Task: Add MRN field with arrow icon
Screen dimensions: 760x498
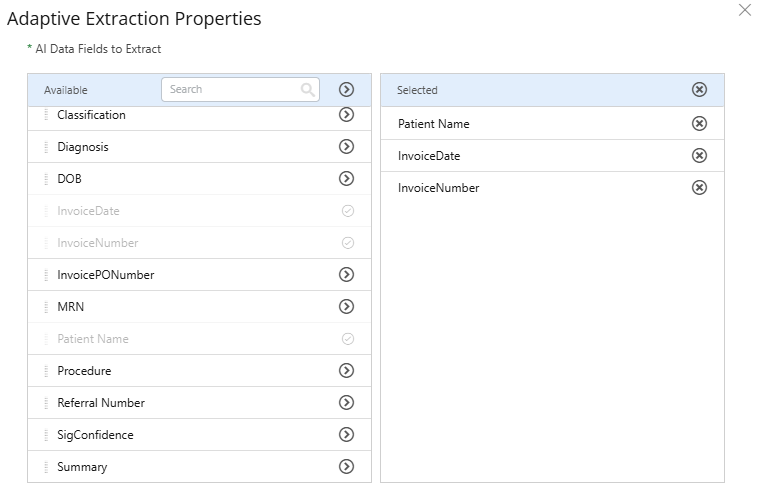Action: 347,307
